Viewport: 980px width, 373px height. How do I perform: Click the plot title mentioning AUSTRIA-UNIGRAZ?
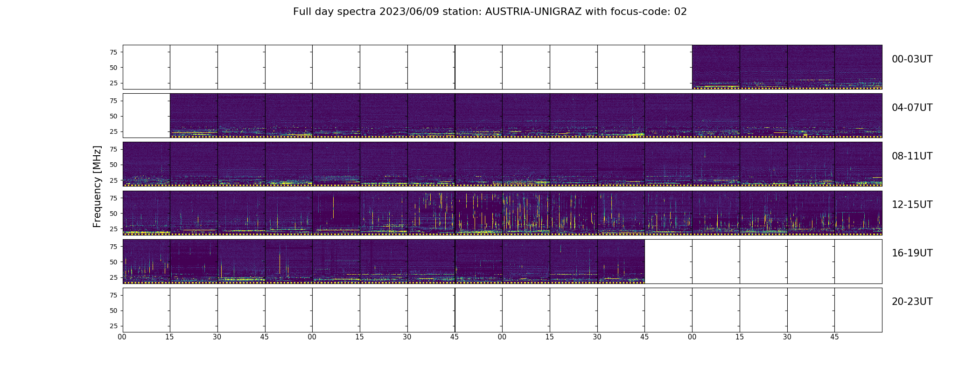[490, 12]
